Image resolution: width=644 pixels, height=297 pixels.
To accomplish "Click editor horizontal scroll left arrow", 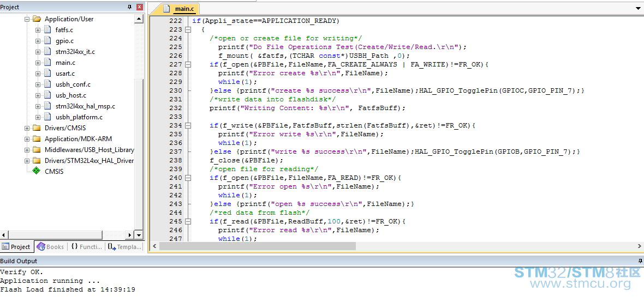I will (154, 246).
